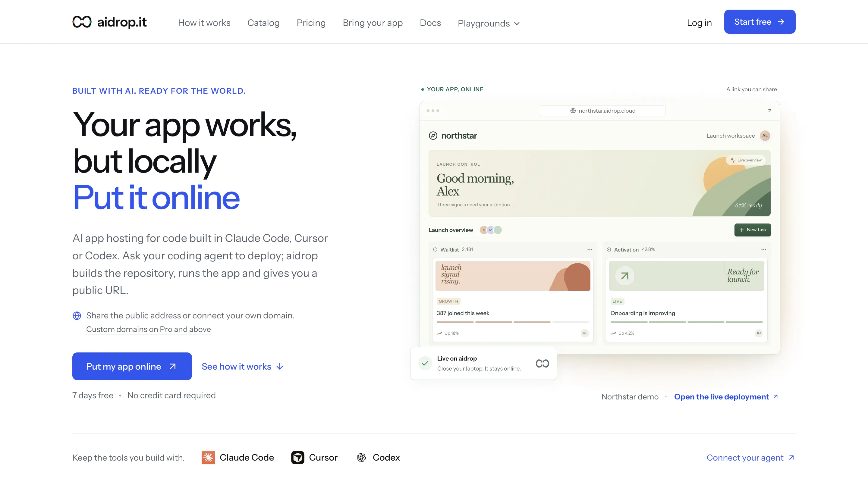Click the green check icon in Live on aidrop
868x488 pixels.
pos(425,363)
